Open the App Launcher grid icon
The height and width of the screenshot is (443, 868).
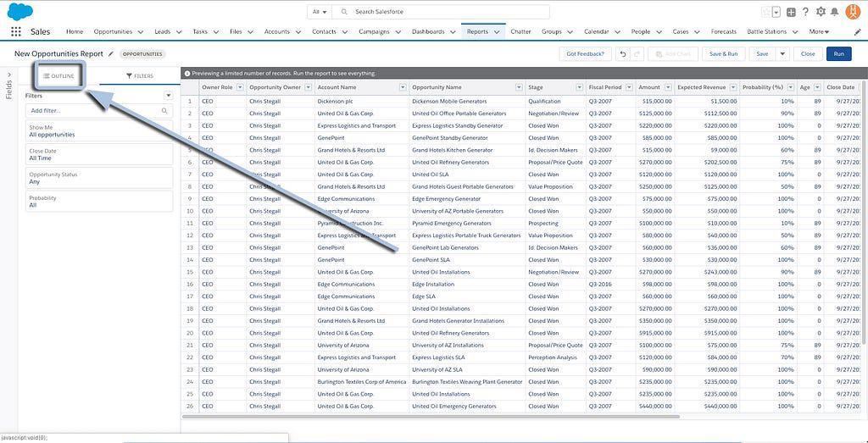[x=16, y=31]
